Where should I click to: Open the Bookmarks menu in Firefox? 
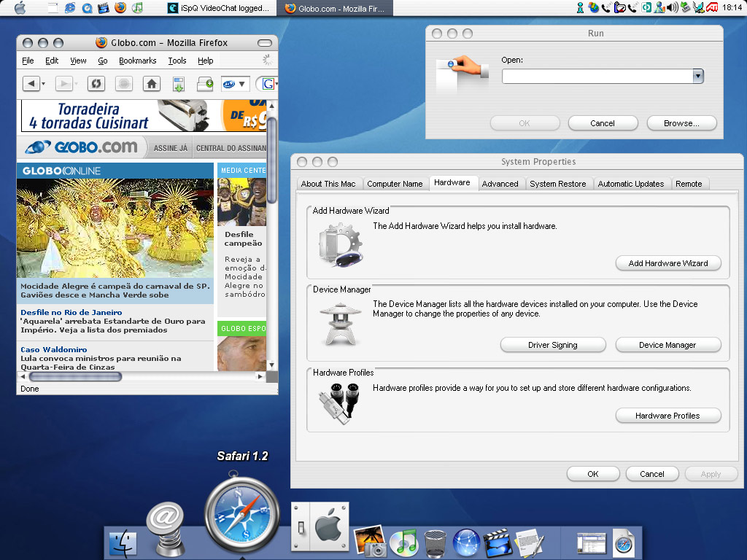[x=137, y=61]
